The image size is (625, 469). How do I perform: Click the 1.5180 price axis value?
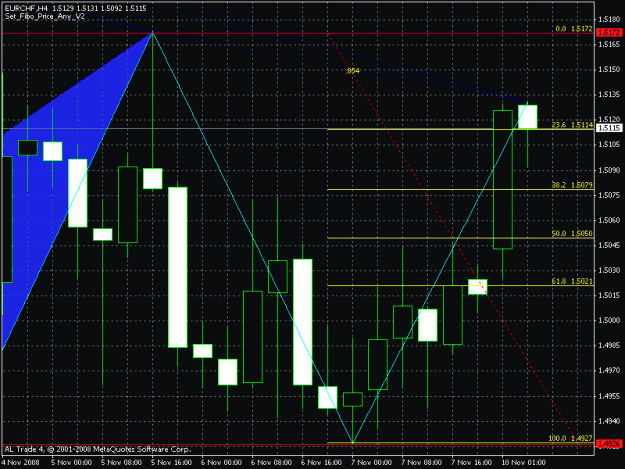(609, 19)
